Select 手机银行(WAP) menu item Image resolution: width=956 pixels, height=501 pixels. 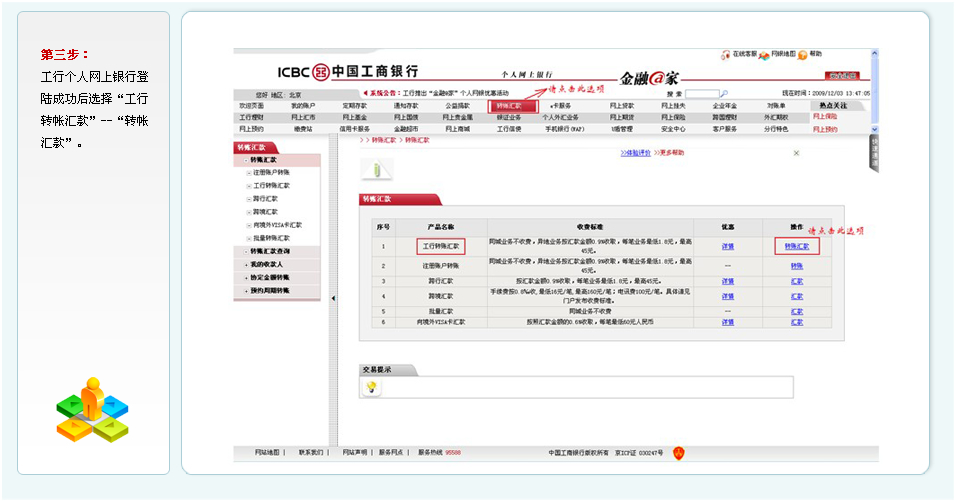[x=564, y=129]
